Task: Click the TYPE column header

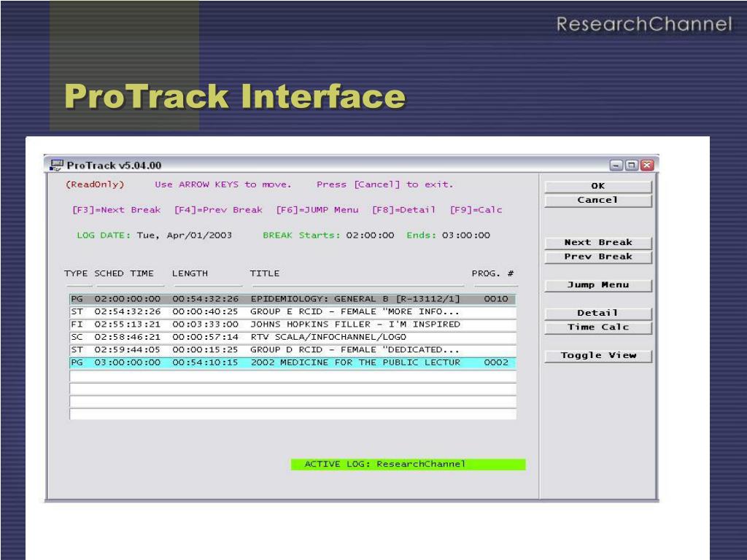Action: click(x=76, y=274)
